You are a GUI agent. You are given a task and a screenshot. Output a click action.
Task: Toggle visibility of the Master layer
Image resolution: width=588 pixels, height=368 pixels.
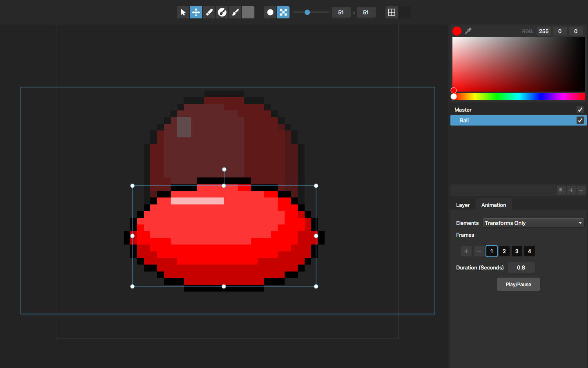580,110
